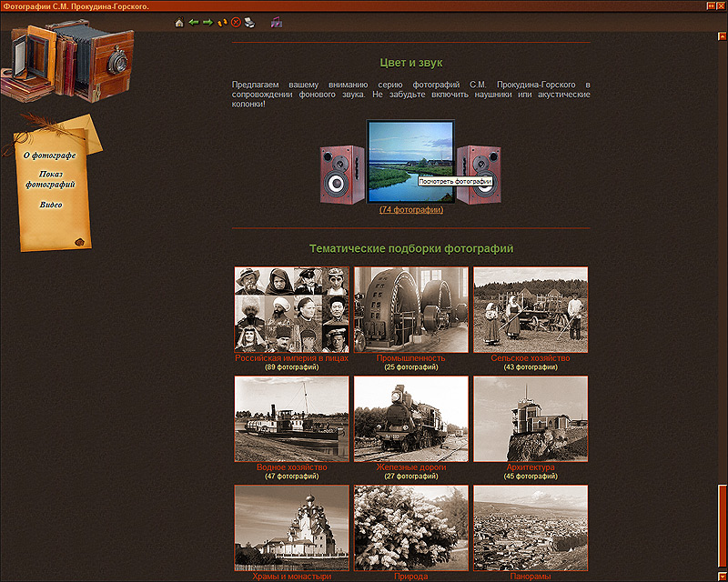Select the 'Сельское хозяйство' peasants thumbnail

pos(531,309)
